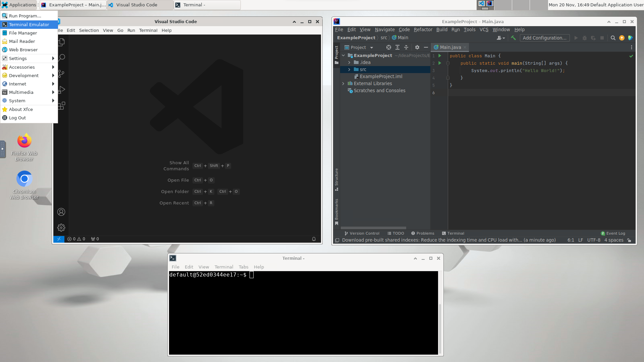This screenshot has width=644, height=362.
Task: Toggle fold end marker on line 4
Action: point(448,78)
